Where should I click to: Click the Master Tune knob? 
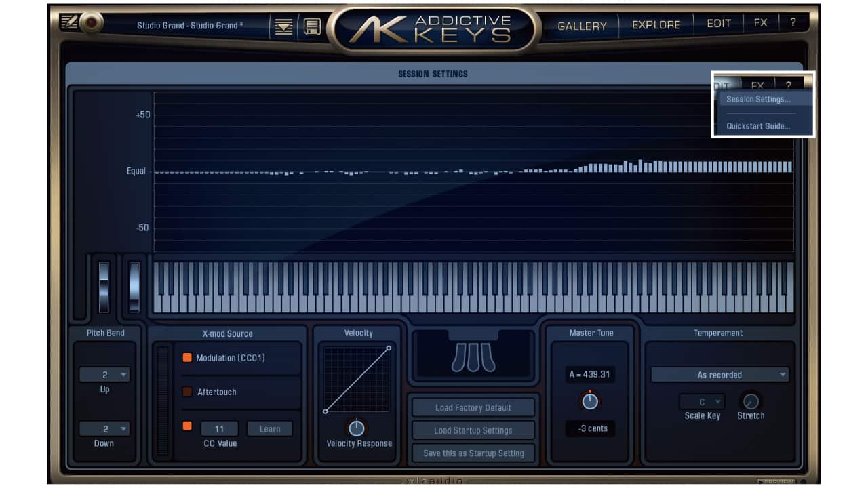coord(591,401)
